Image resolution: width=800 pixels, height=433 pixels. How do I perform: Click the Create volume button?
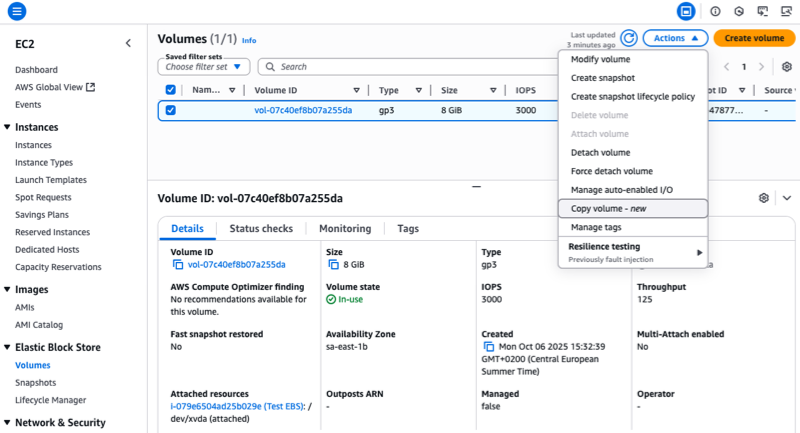(753, 38)
